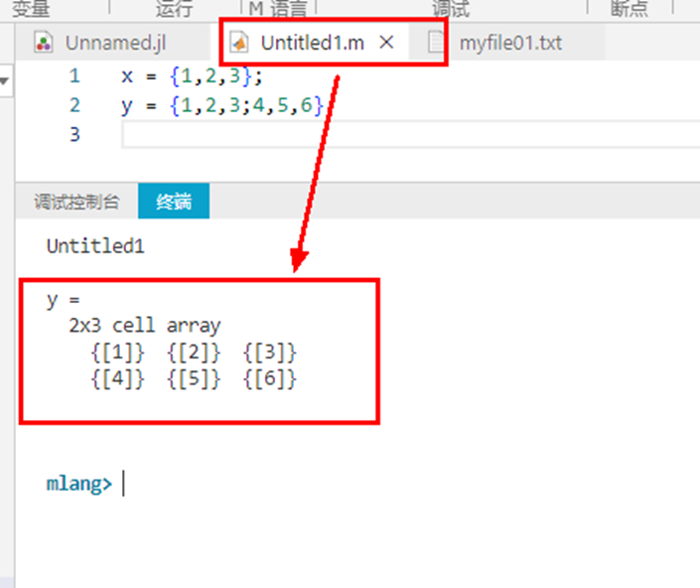Click code line 1 x = {1,2,3};
This screenshot has height=588, width=700.
pyautogui.click(x=192, y=76)
